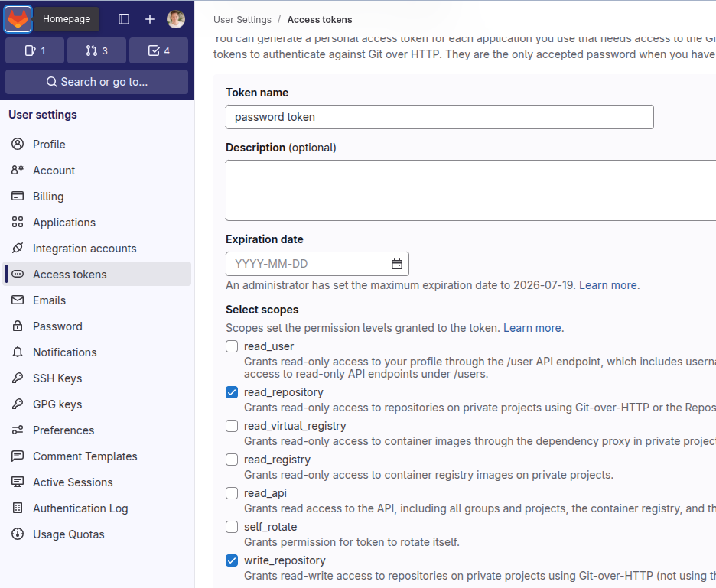Viewport: 716px width, 588px height.
Task: Open the to-do list counter
Action: [158, 50]
